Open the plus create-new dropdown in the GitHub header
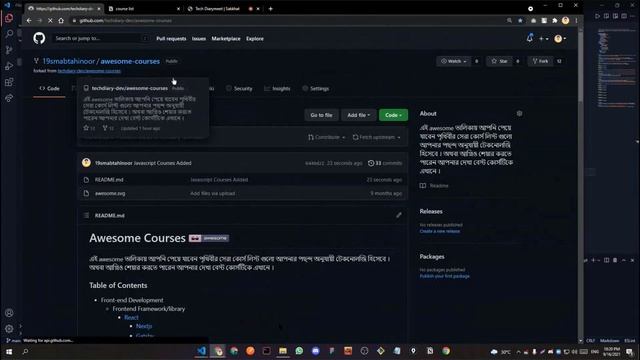Viewport: 640px width, 360px height. point(544,38)
